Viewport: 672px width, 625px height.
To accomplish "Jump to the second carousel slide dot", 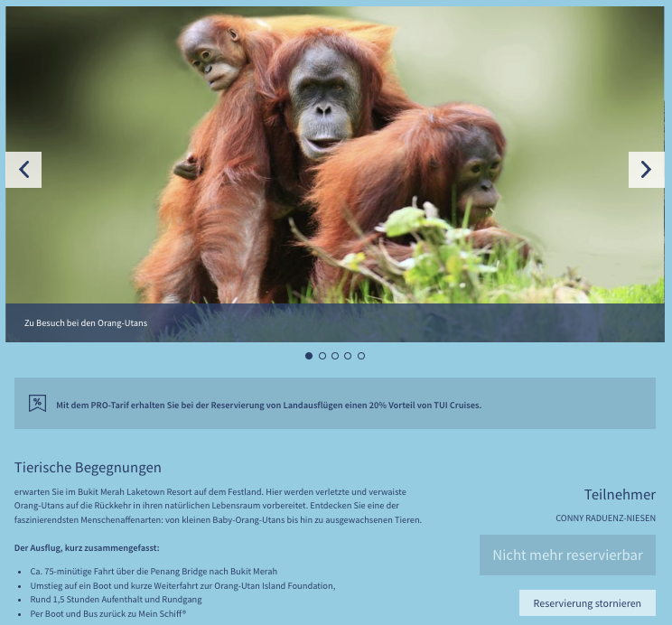I will [x=322, y=356].
